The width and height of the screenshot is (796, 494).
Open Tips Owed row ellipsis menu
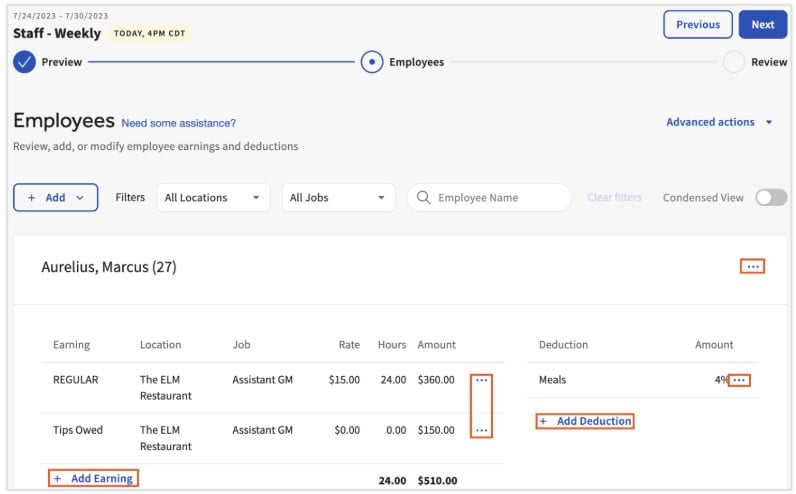[481, 431]
